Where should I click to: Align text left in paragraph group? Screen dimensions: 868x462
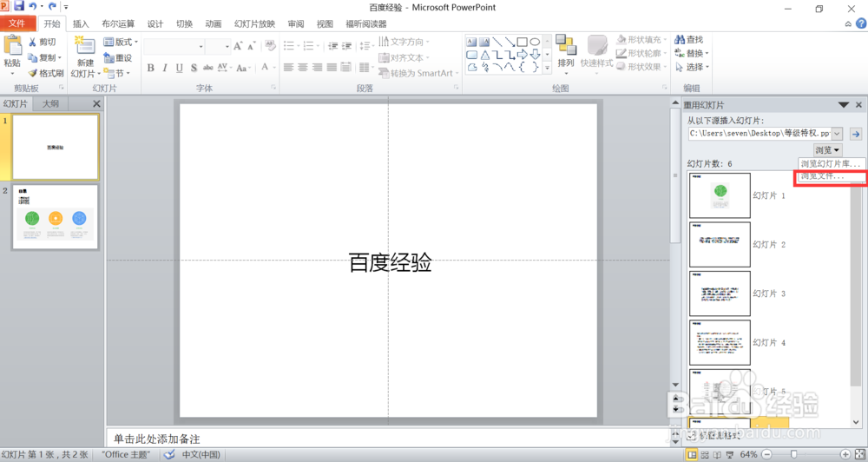click(288, 68)
